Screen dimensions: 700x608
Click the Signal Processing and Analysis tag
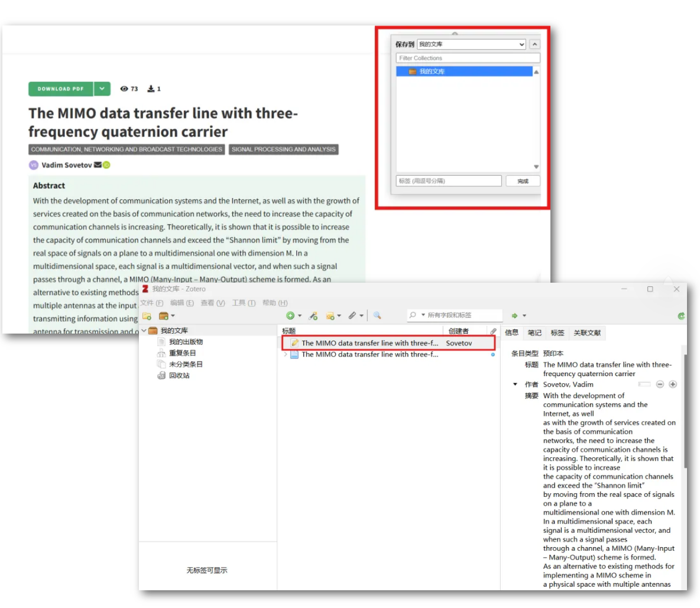click(x=283, y=149)
